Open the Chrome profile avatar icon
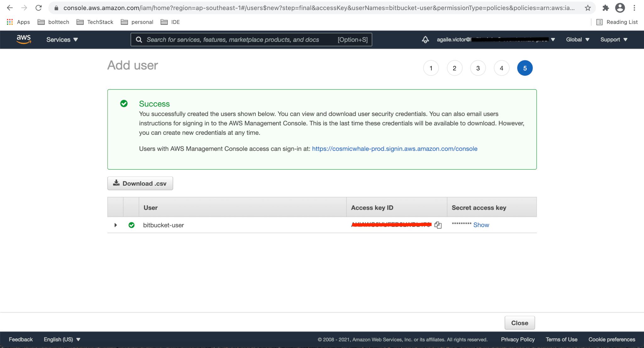This screenshot has width=644, height=348. point(620,8)
